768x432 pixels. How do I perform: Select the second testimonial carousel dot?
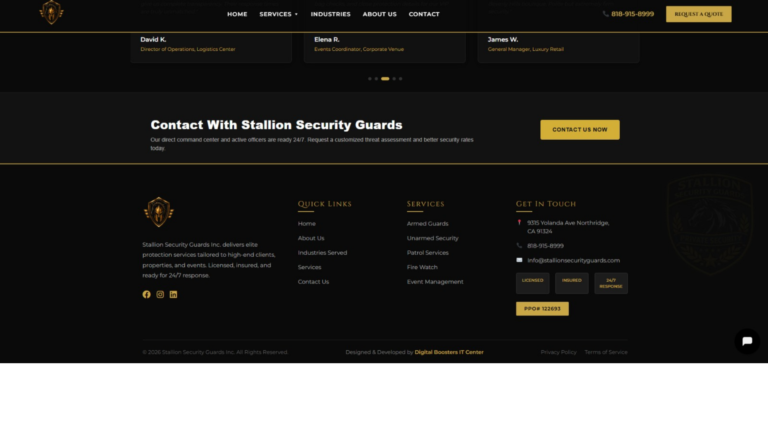[376, 78]
